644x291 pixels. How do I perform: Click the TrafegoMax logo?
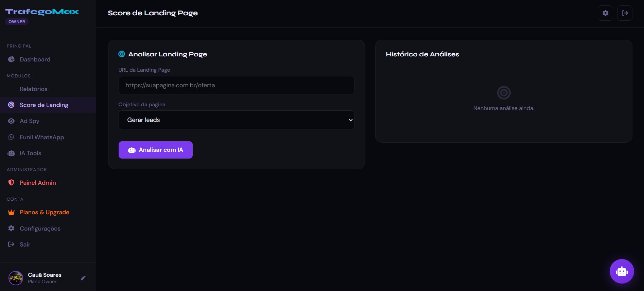tap(42, 12)
